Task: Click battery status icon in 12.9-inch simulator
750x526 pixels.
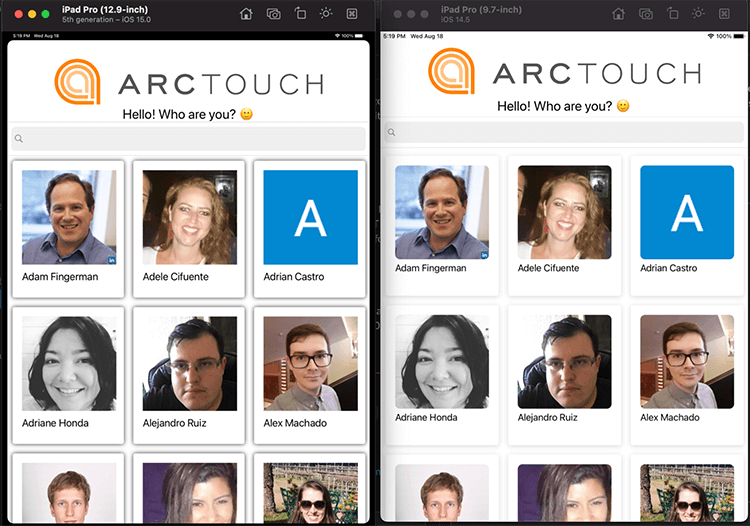Action: pos(359,36)
